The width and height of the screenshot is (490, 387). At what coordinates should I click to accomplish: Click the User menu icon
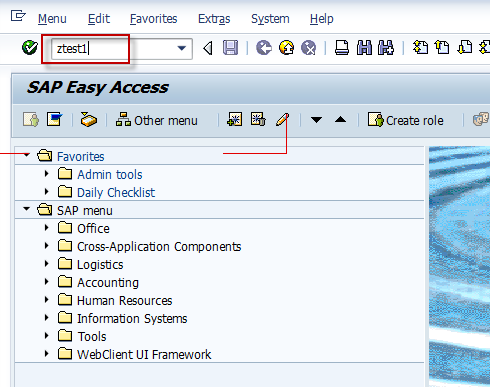tap(31, 120)
